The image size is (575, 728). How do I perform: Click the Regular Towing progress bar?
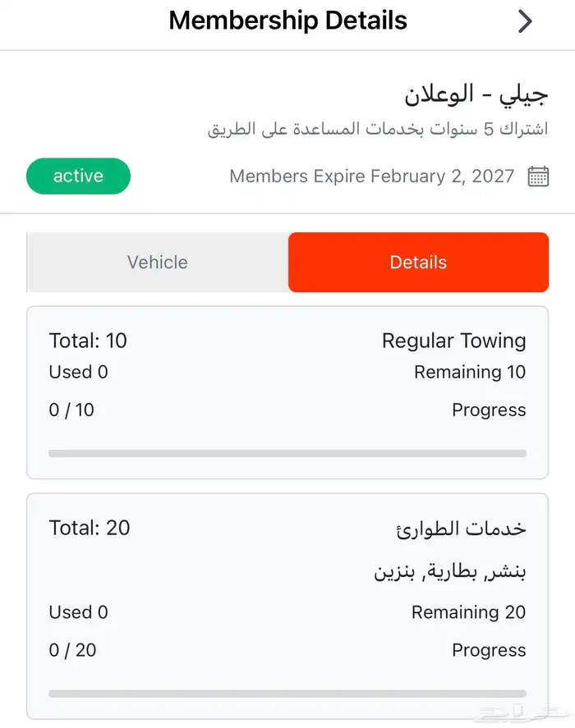(x=287, y=453)
